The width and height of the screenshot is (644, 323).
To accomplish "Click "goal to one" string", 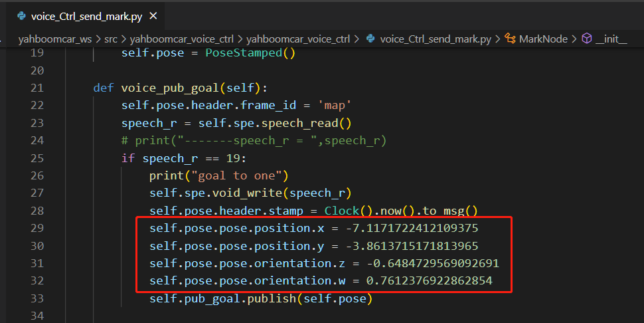I will click(x=236, y=176).
